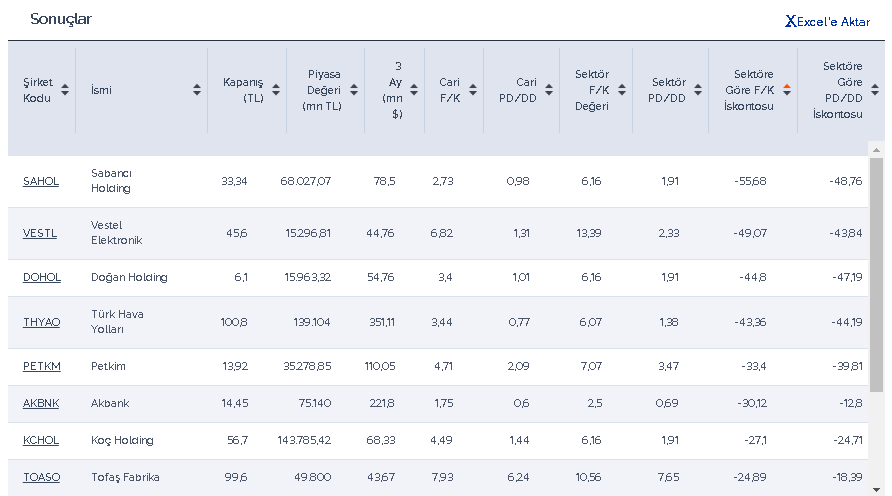
Task: Open the DOHOL company code link
Action: tap(41, 277)
